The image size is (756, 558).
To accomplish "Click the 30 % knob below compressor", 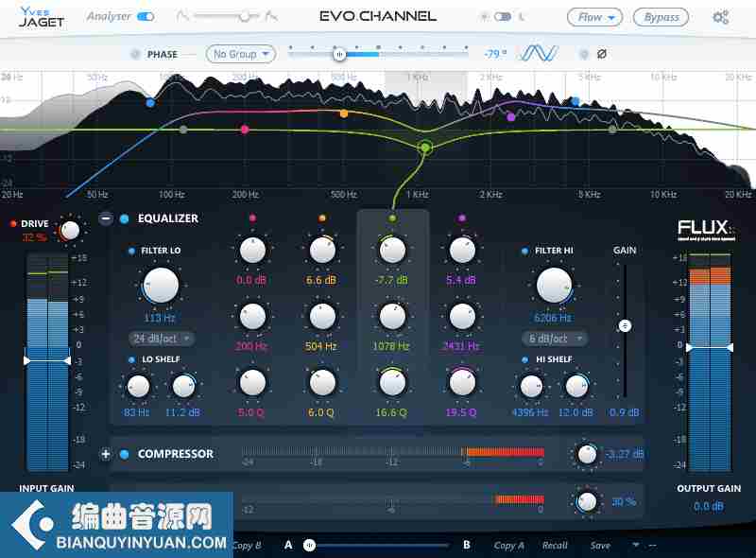I will 587,502.
